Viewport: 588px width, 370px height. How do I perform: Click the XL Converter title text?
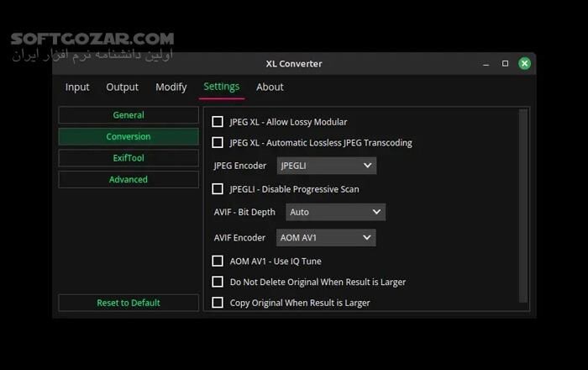point(294,64)
